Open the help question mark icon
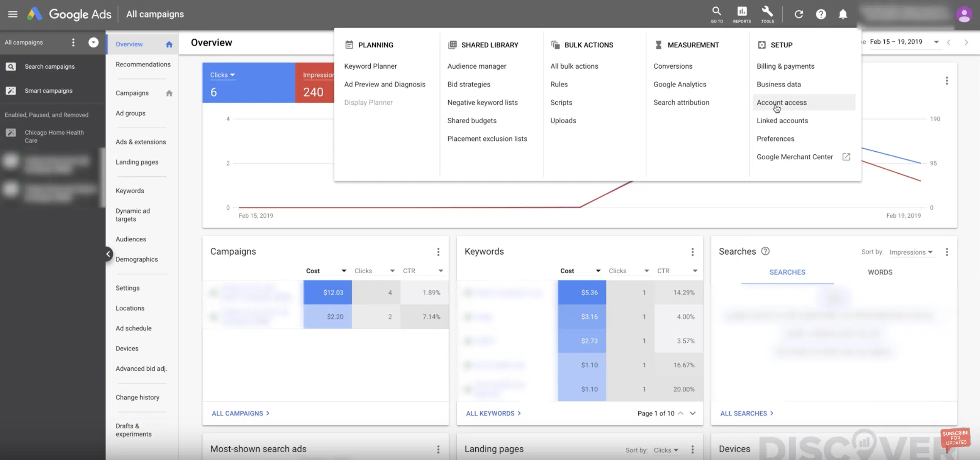 pos(821,14)
